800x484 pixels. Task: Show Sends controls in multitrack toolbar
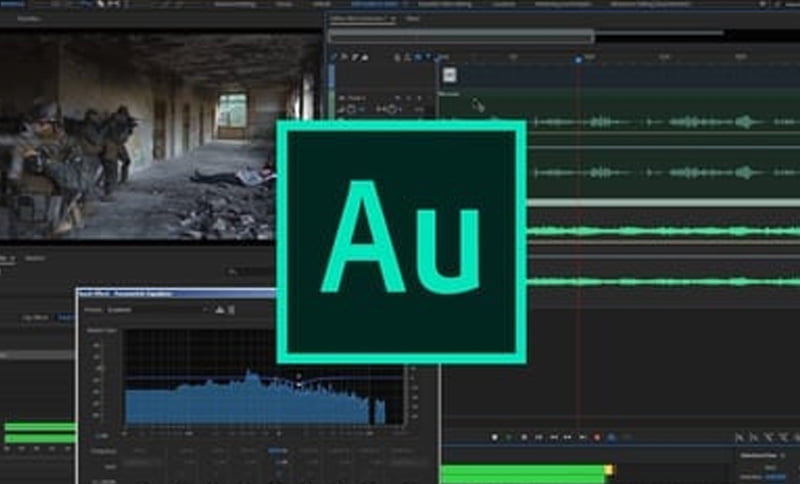pyautogui.click(x=355, y=58)
